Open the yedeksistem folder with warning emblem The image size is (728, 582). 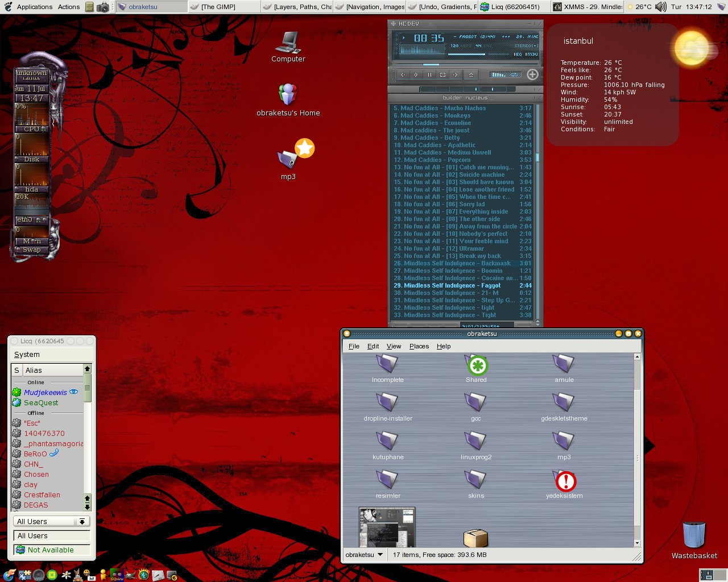[564, 484]
